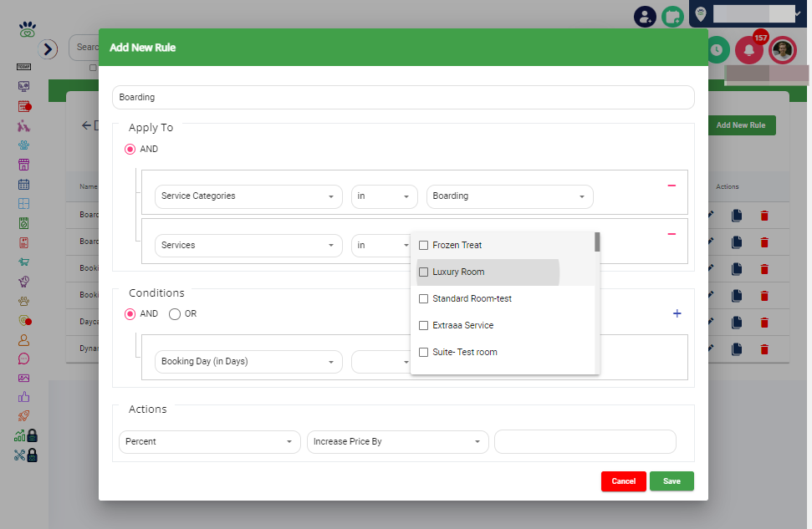Open the magenta storefront sidebar icon
Screen dimensions: 812x529
[x=23, y=165]
